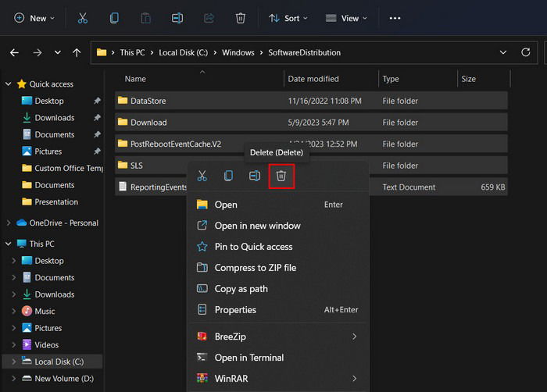This screenshot has width=547, height=392.
Task: Click the Windows breadcrumb in address bar
Action: pyautogui.click(x=238, y=52)
